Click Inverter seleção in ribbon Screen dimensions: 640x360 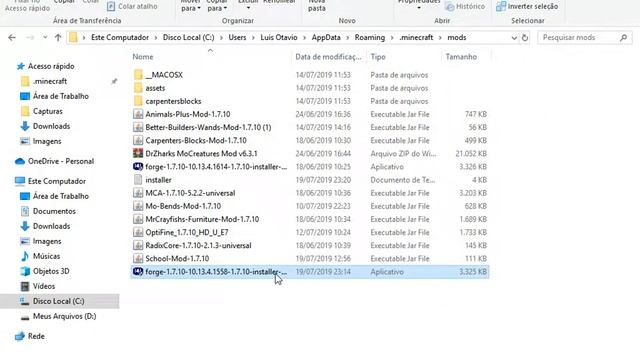[x=527, y=6]
